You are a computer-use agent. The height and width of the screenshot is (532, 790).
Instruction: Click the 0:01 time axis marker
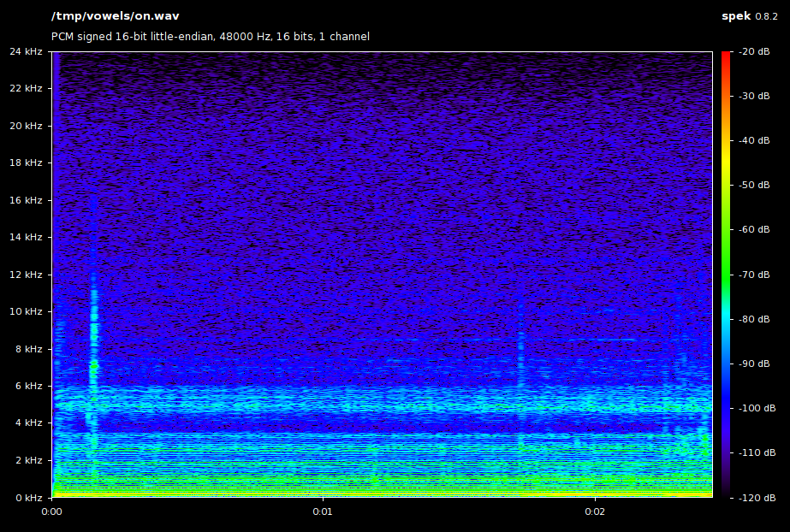click(x=323, y=511)
